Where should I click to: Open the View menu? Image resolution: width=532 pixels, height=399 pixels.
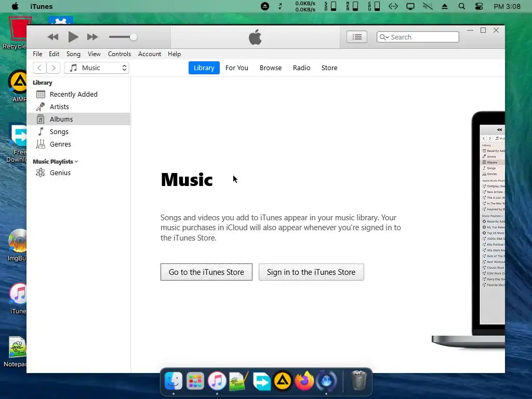point(94,54)
